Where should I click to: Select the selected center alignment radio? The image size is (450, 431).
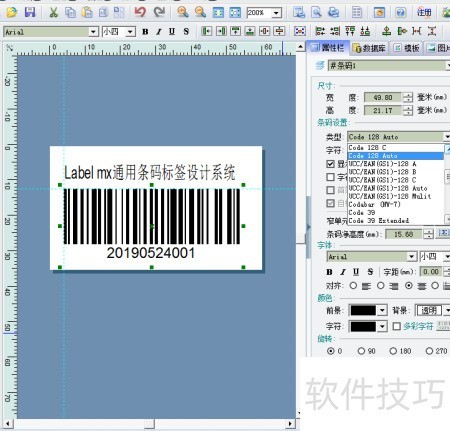(408, 286)
